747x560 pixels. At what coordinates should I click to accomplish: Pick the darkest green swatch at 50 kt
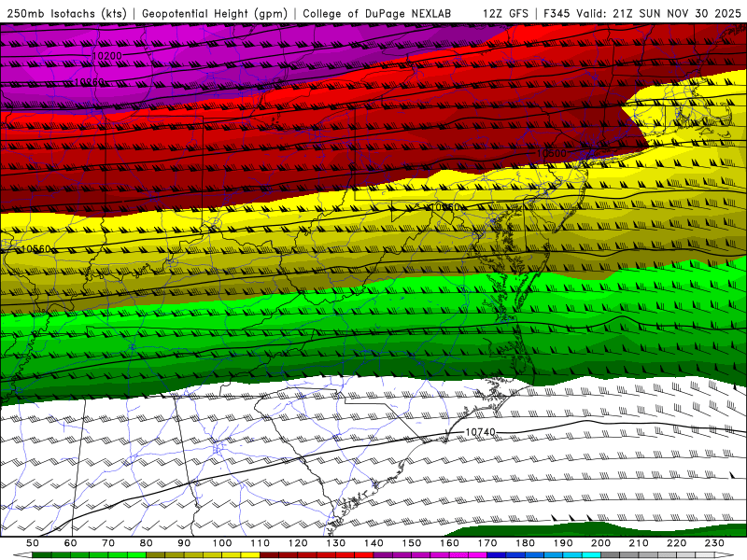41,555
